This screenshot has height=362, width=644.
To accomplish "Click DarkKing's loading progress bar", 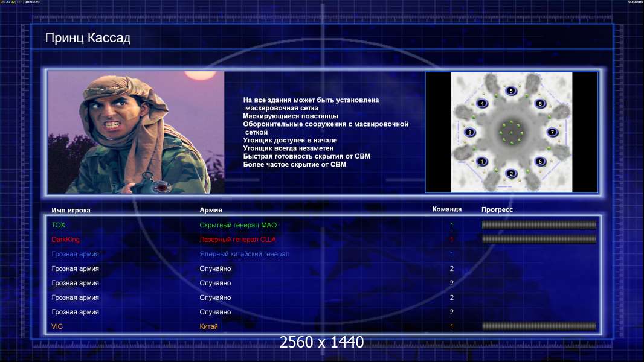I will click(539, 240).
